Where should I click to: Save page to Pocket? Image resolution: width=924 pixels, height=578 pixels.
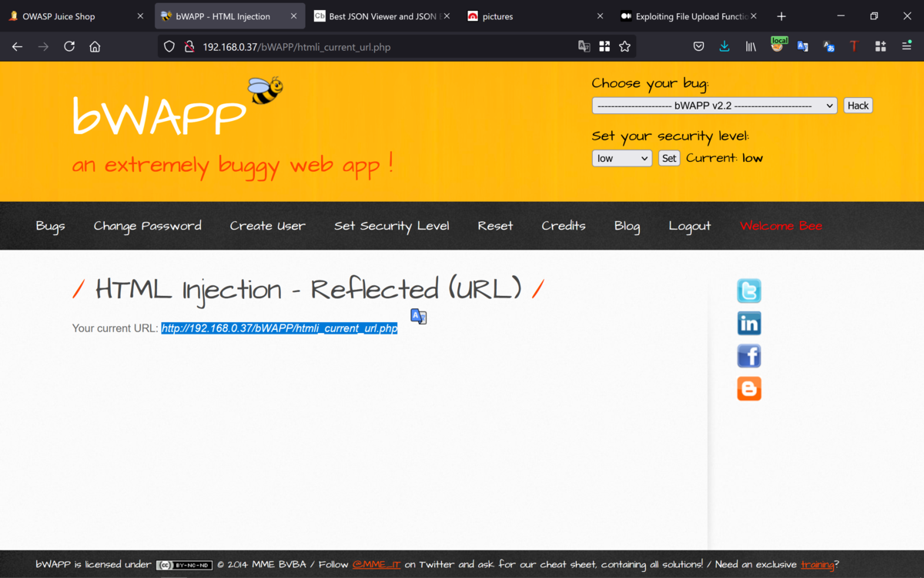698,47
